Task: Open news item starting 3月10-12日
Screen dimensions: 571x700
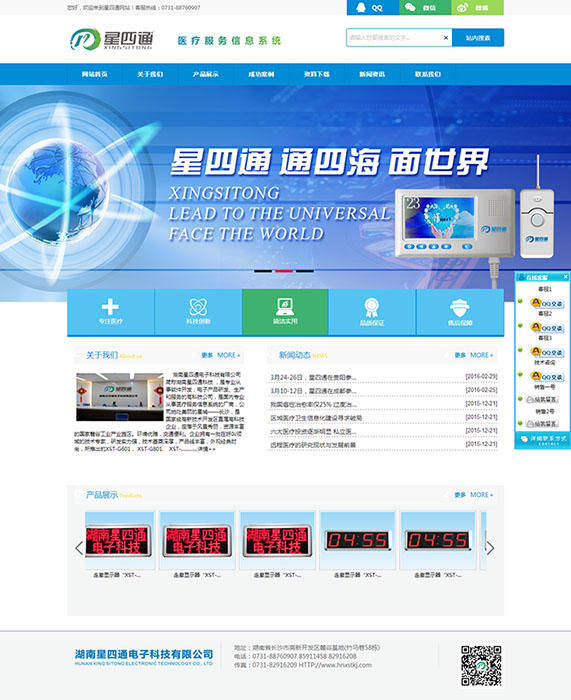Action: click(313, 391)
